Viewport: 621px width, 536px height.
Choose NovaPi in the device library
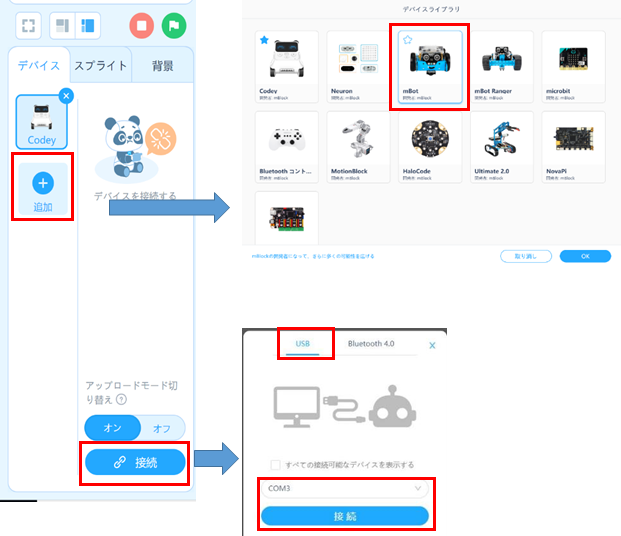[x=573, y=147]
